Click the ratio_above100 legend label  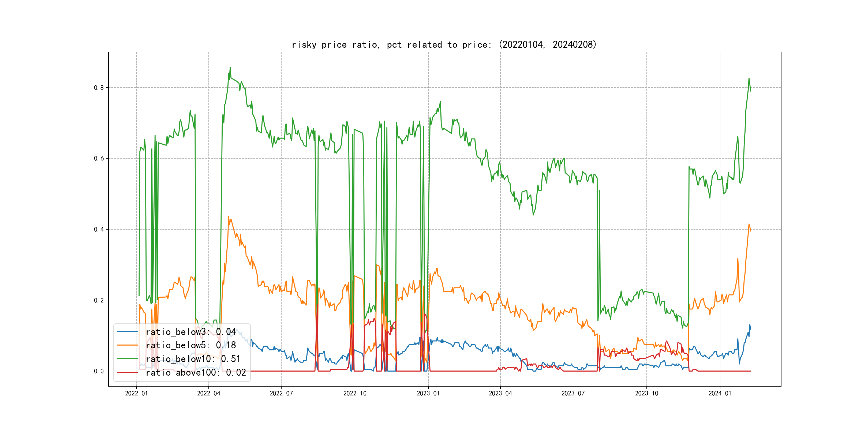[196, 372]
